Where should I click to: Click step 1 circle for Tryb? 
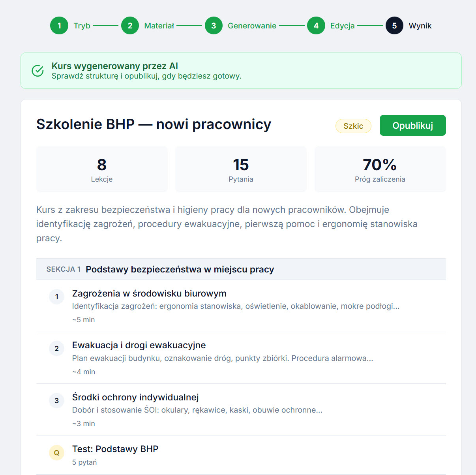pyautogui.click(x=59, y=26)
